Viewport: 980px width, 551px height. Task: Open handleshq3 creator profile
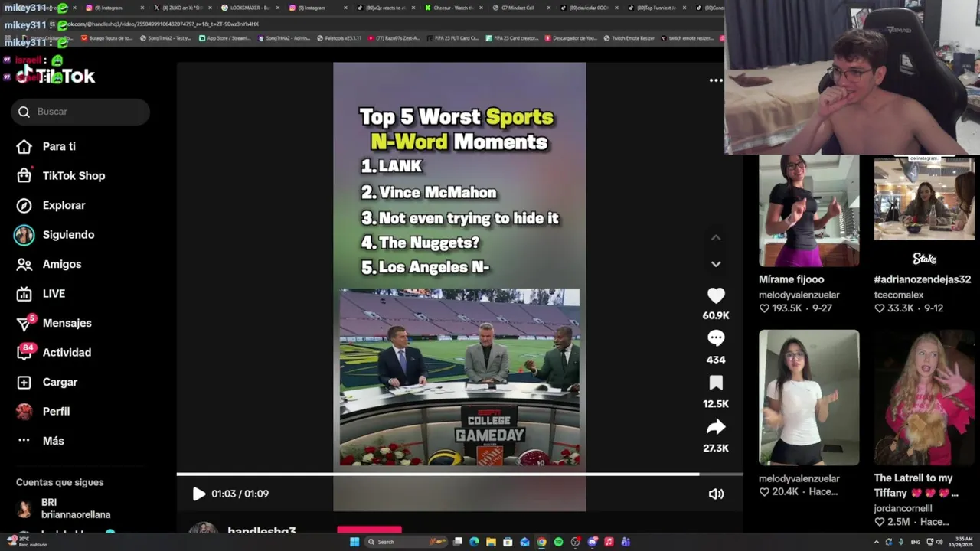click(x=261, y=530)
